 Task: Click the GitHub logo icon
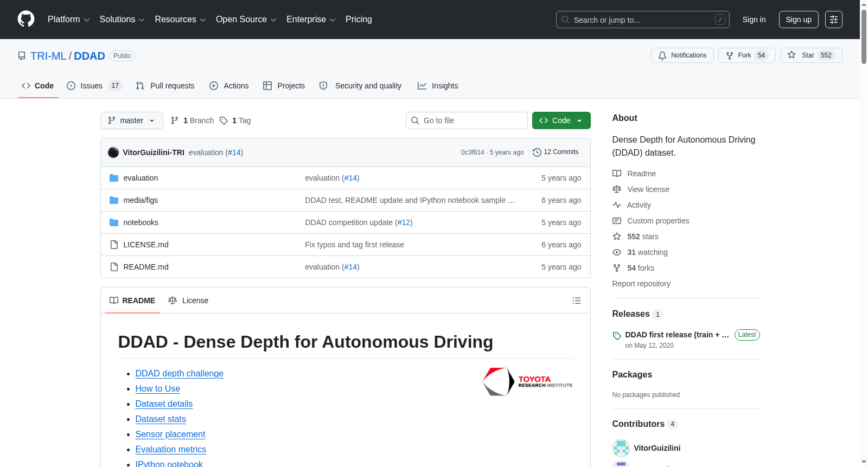click(x=26, y=19)
